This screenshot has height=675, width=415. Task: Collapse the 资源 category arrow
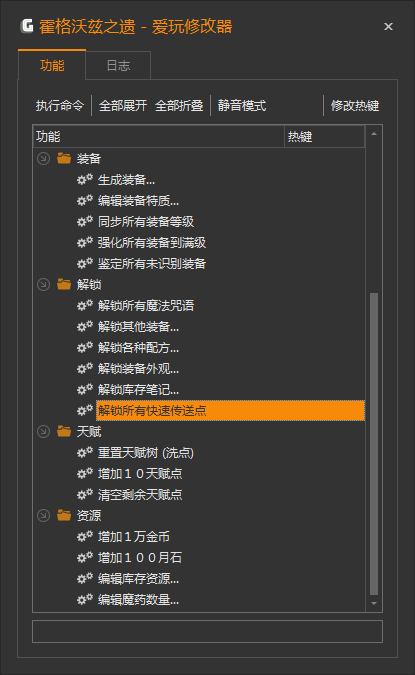click(x=43, y=515)
